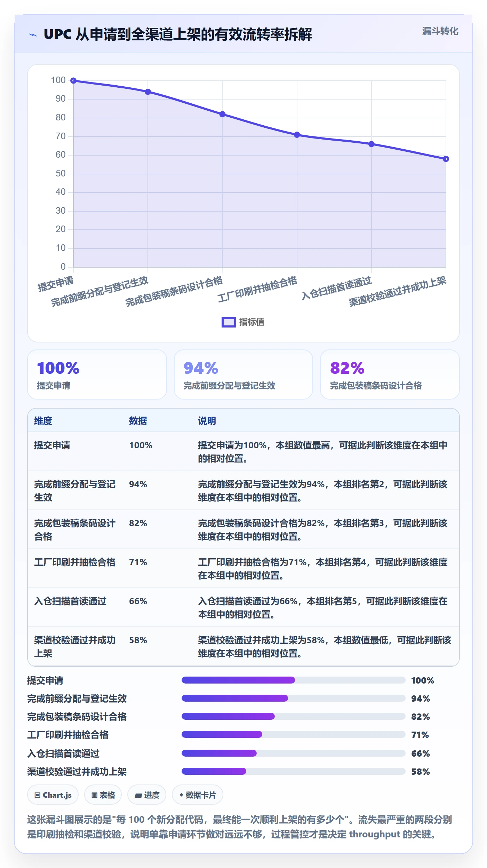Select the chart data point at 提交申请
Screen dimensions: 487x868
pos(73,81)
